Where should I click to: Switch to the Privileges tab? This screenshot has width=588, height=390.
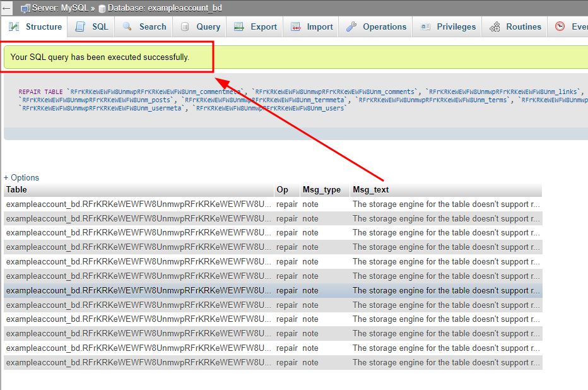pos(456,27)
